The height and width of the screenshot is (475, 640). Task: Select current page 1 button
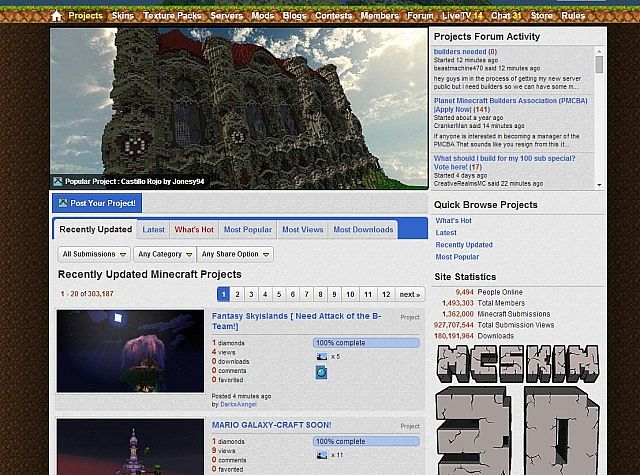223,294
